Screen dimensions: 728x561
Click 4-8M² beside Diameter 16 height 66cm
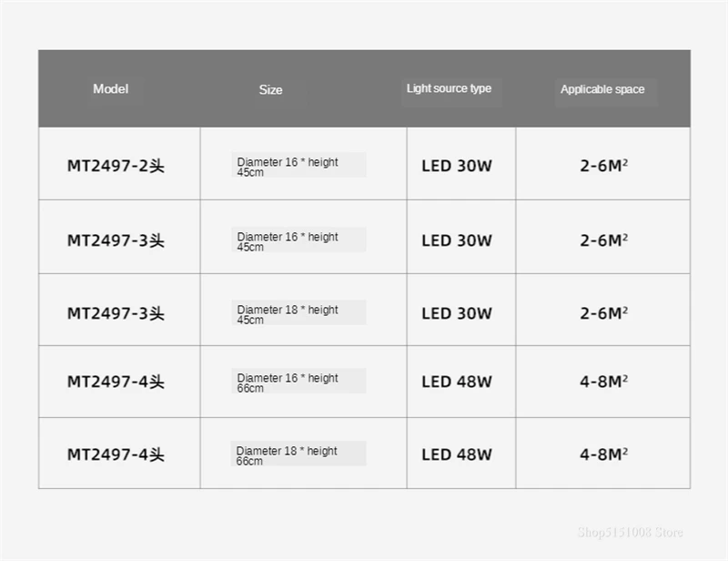[x=603, y=382]
